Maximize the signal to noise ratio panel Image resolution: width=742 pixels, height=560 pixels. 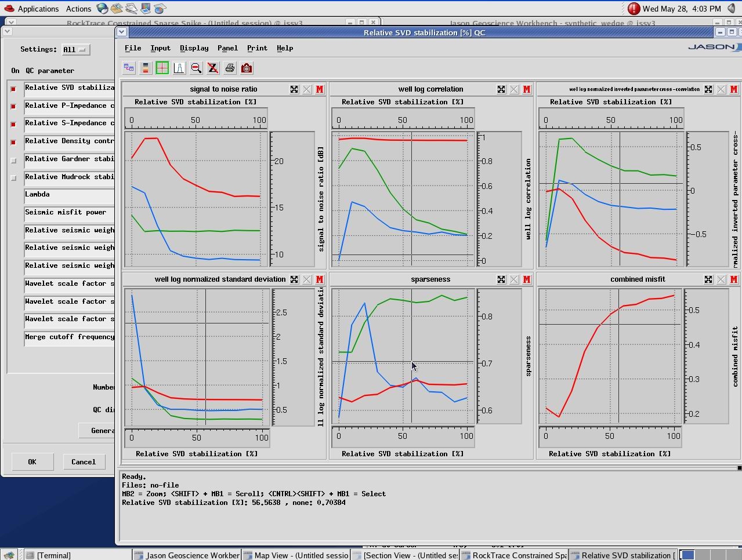point(294,89)
